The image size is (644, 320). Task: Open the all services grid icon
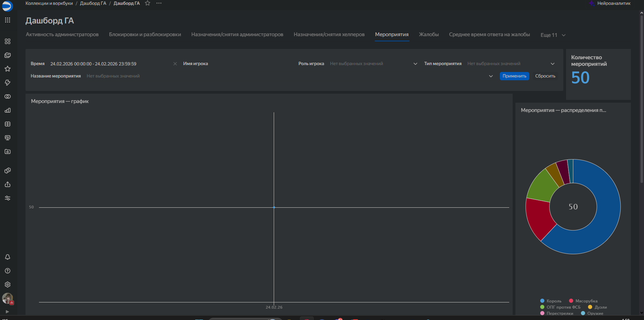[8, 20]
